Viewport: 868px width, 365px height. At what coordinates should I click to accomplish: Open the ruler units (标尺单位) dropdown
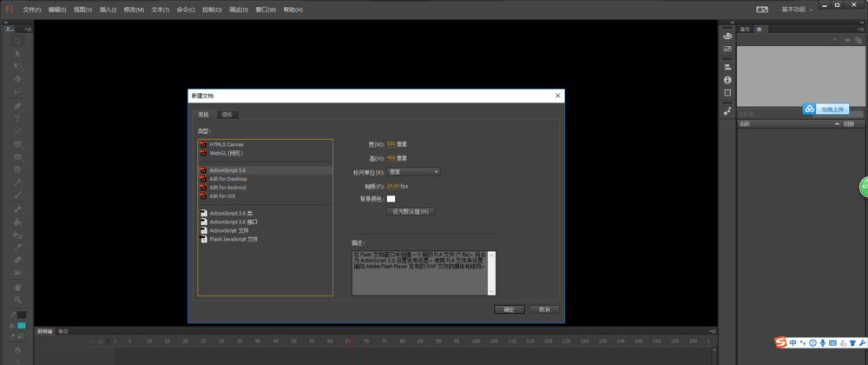413,172
